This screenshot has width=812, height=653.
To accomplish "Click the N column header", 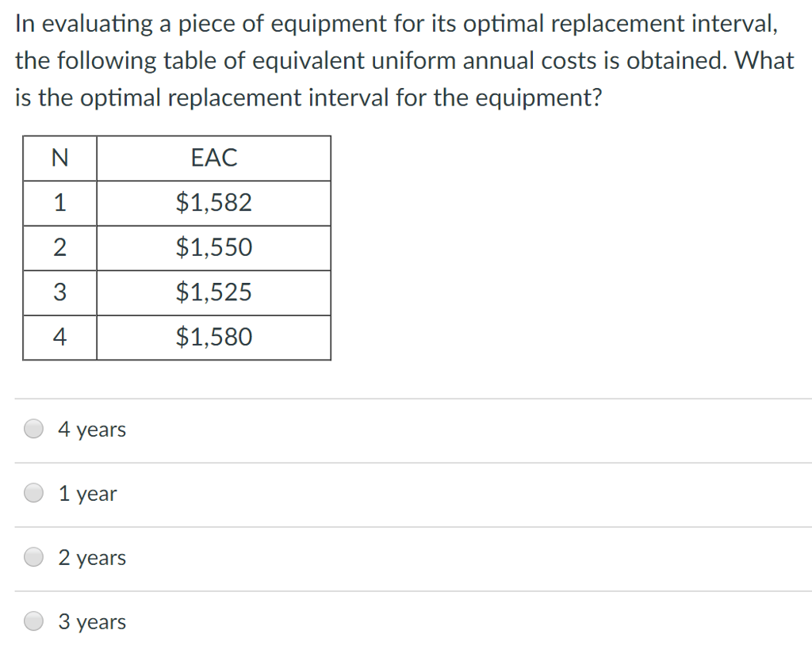I will [59, 158].
